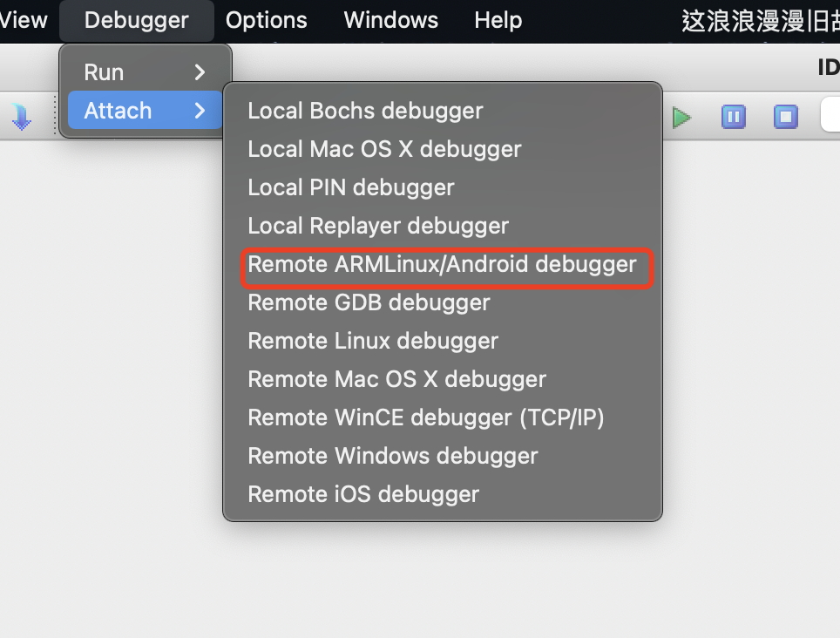Image resolution: width=840 pixels, height=638 pixels.
Task: Expand the Run submenu arrow
Action: [200, 71]
